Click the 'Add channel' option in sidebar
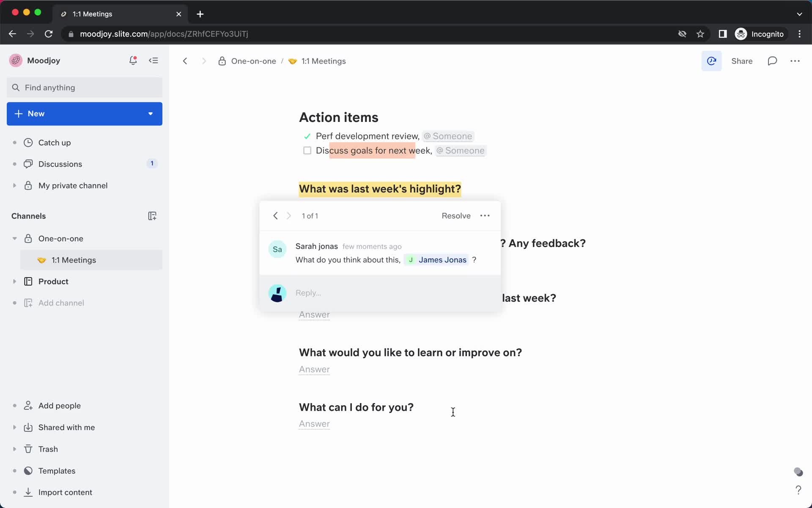This screenshot has height=508, width=812. pyautogui.click(x=61, y=303)
